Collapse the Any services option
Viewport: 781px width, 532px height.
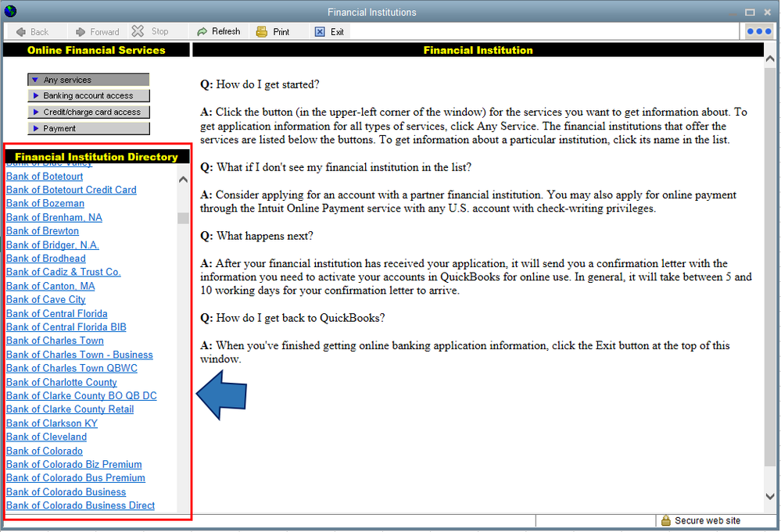88,80
